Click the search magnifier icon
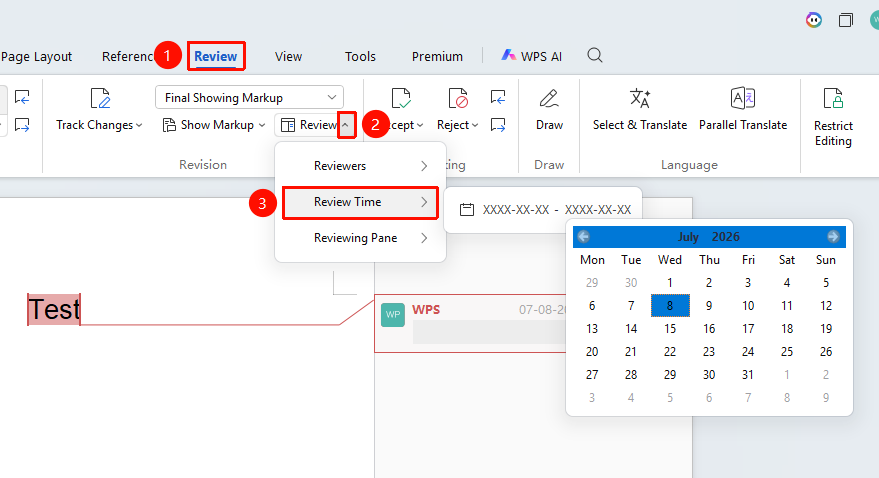Viewport: 879px width, 478px height. (x=595, y=55)
